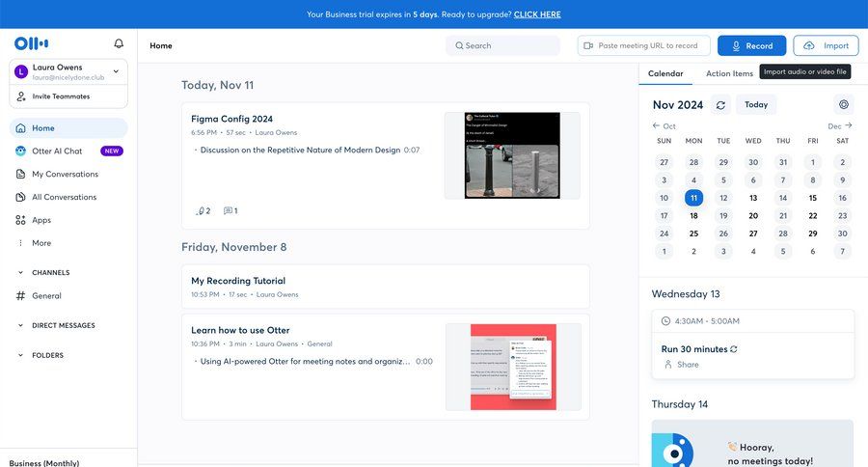868x467 pixels.
Task: Open calendar settings gear icon
Action: pyautogui.click(x=843, y=104)
